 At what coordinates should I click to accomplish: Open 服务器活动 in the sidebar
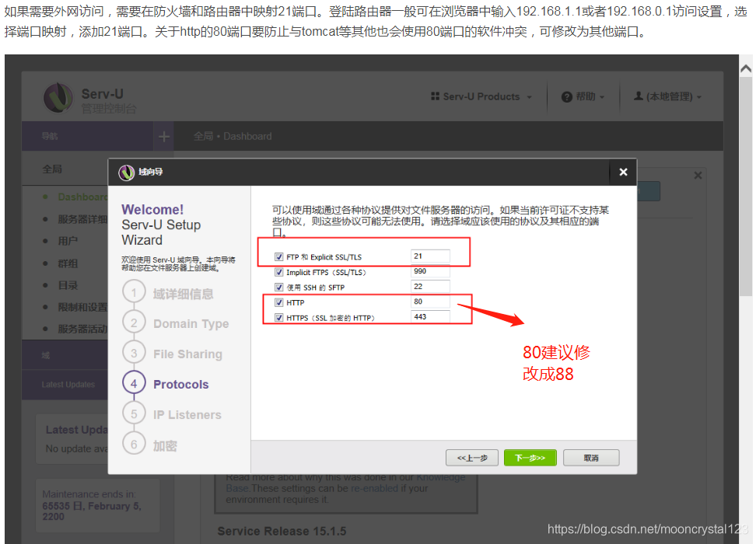coord(82,329)
